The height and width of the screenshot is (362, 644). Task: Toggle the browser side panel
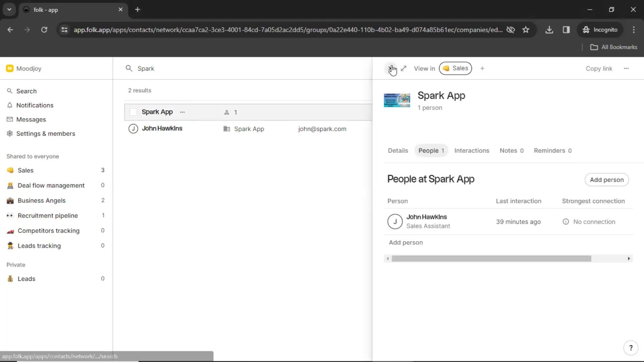(566, 30)
